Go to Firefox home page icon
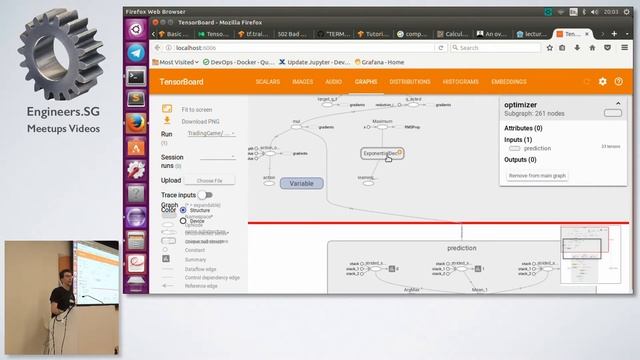640x360 pixels. click(x=592, y=48)
